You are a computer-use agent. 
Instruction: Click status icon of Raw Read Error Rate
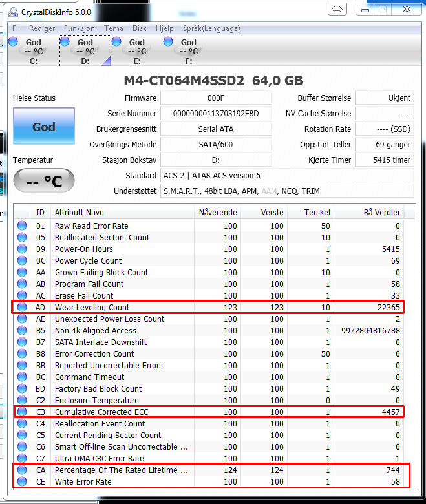tap(22, 226)
